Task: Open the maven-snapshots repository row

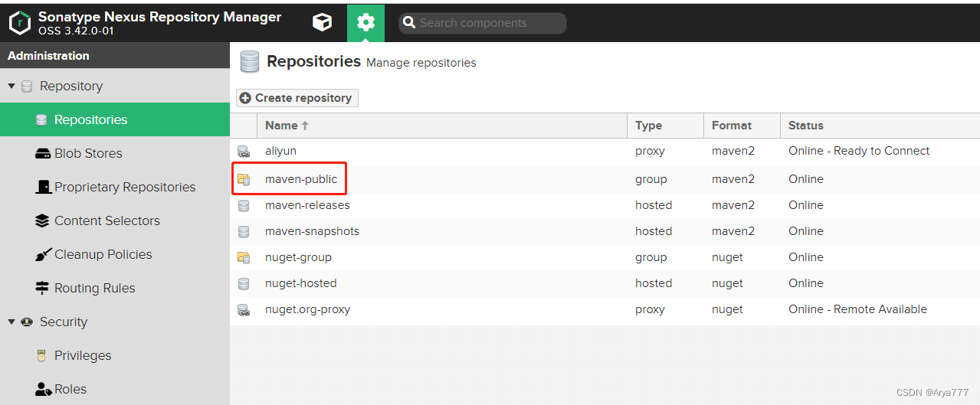Action: 605,231
